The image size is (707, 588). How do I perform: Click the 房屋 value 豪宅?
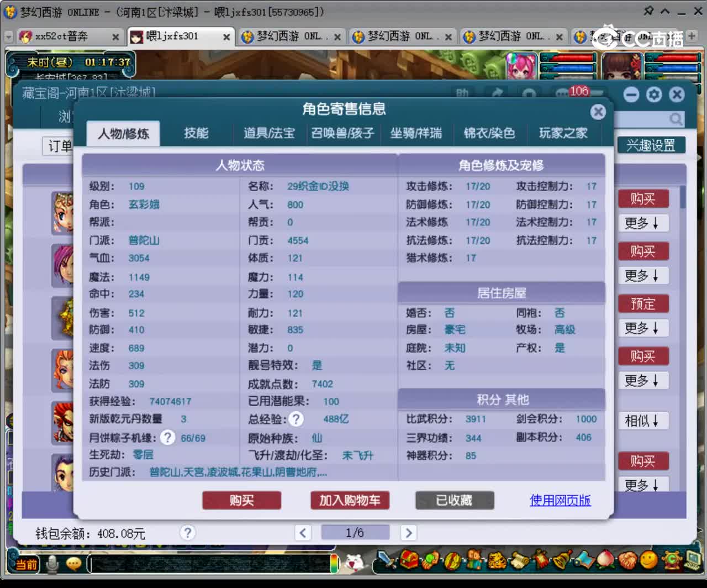(x=455, y=330)
